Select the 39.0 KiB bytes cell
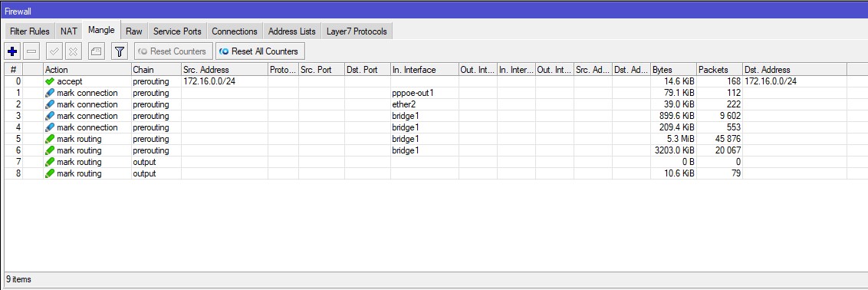Image resolution: width=868 pixels, height=290 pixels. (x=673, y=104)
